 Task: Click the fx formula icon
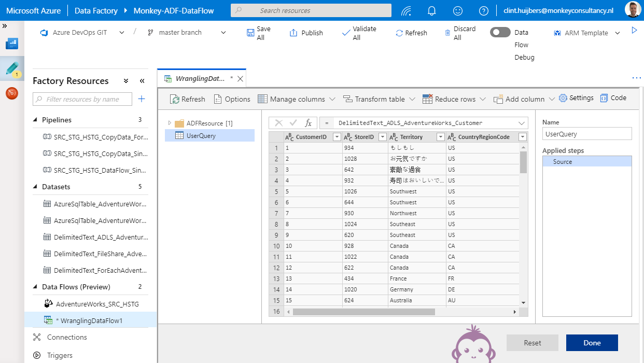308,123
